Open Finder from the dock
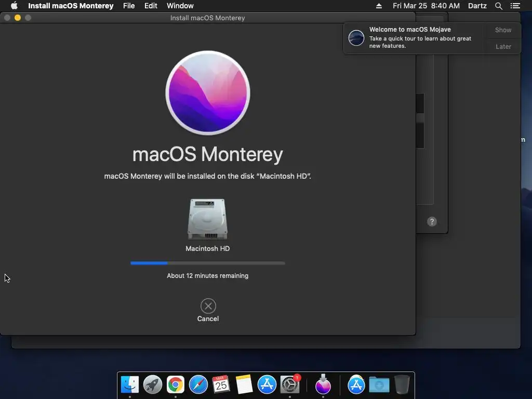The image size is (532, 399). pyautogui.click(x=130, y=385)
